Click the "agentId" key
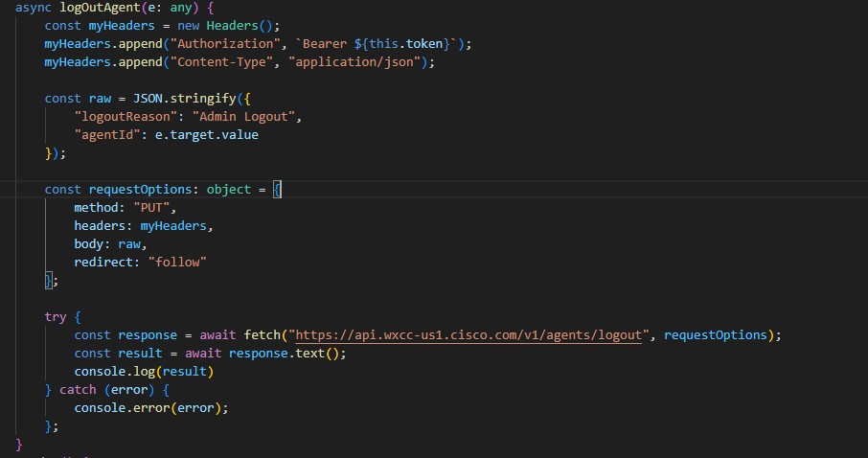This screenshot has height=458, width=868. pyautogui.click(x=107, y=134)
